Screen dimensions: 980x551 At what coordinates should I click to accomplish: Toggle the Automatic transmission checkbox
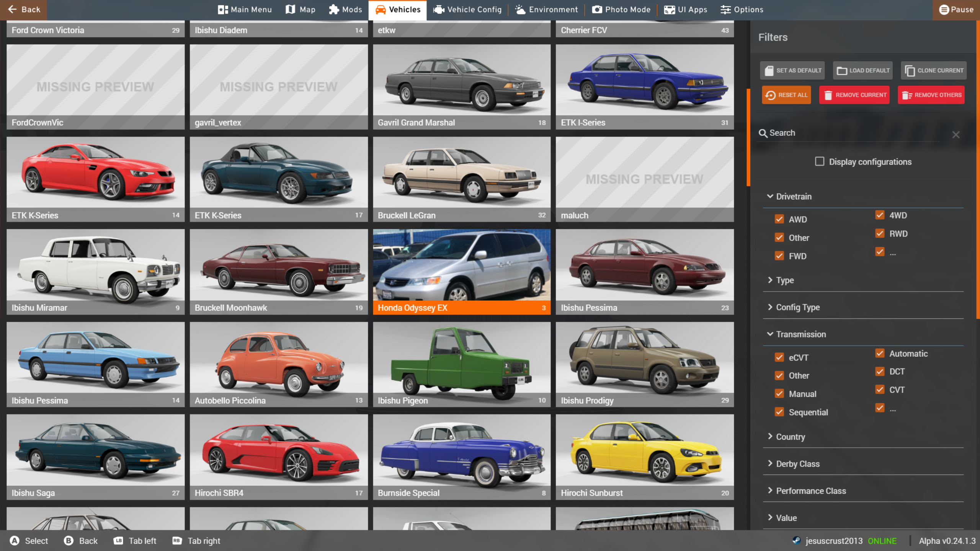[x=880, y=354]
